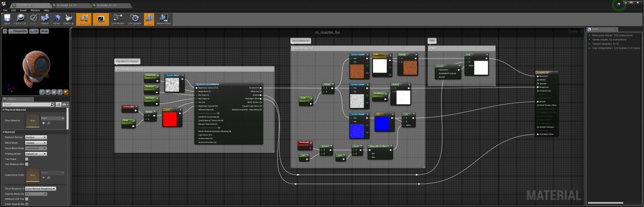
Task: Toggle Live Update in the toolbar
Action: click(134, 19)
